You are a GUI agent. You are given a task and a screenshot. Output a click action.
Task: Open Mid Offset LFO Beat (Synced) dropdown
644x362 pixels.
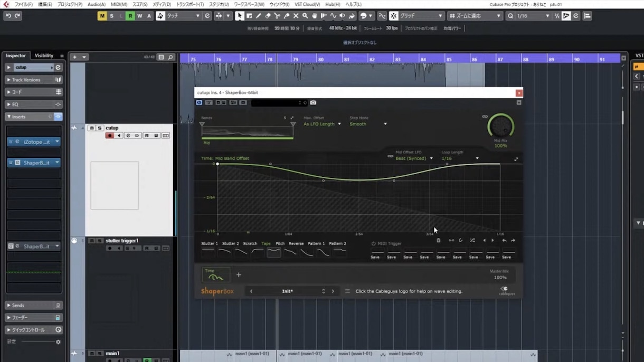click(414, 158)
